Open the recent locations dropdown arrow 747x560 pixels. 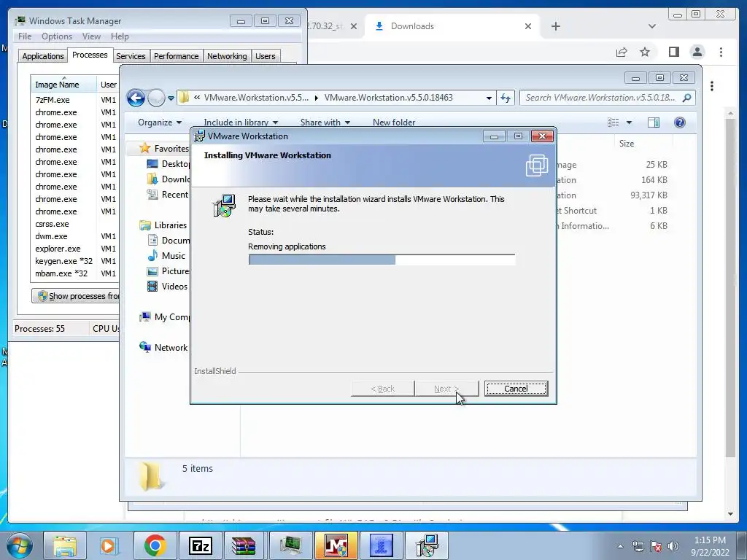(171, 98)
